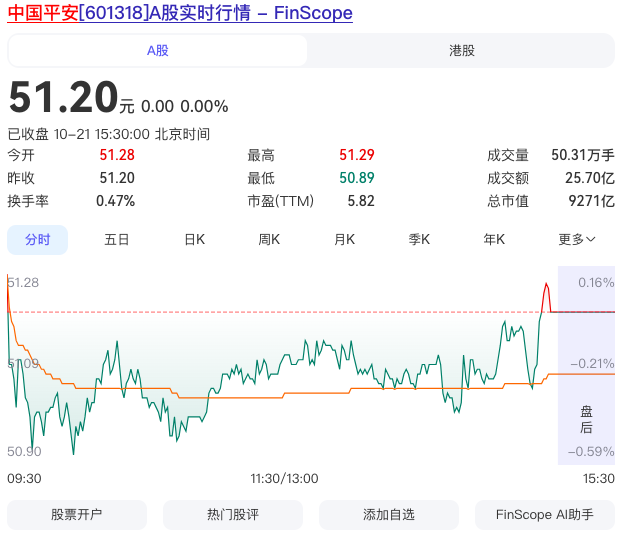Click the 50.90 price axis label
The image size is (634, 535).
point(24,452)
